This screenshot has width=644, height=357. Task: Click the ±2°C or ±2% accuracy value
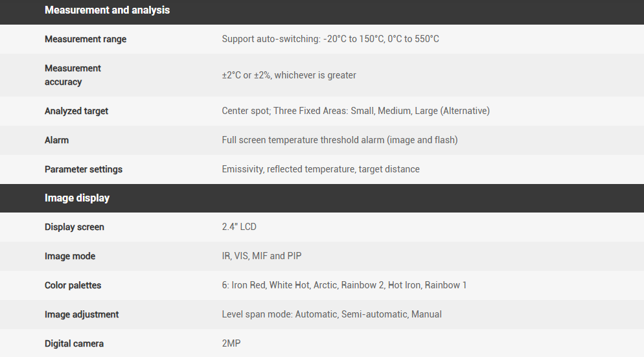pyautogui.click(x=289, y=75)
